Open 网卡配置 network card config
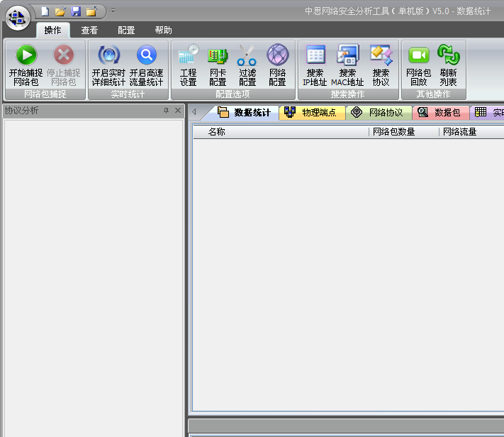 pyautogui.click(x=218, y=55)
